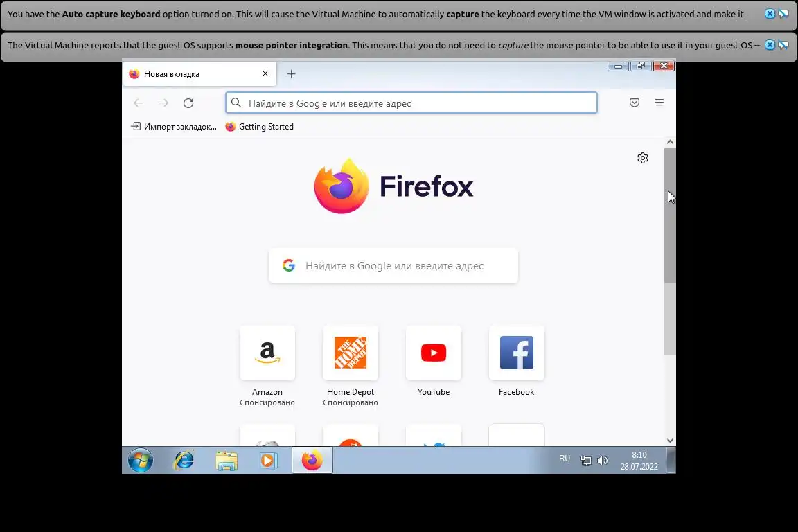Go back with the back arrow

[x=139, y=103]
